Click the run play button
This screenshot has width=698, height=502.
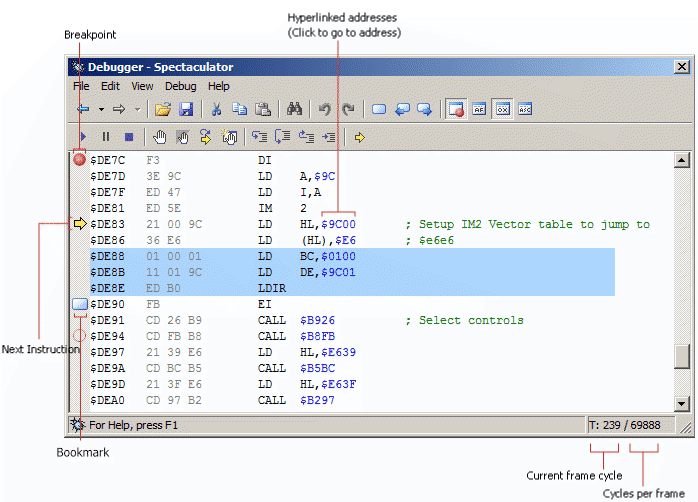83,137
